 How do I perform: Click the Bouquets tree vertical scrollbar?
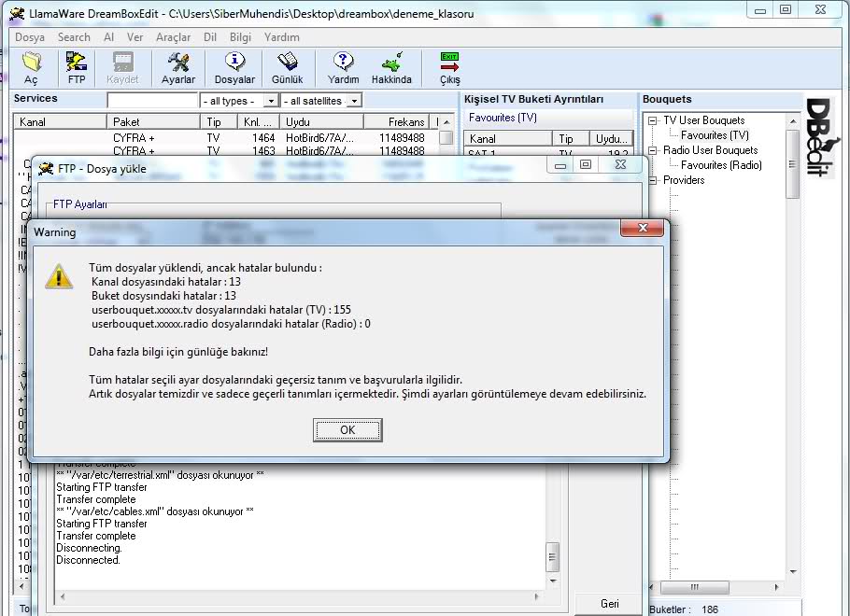point(792,164)
